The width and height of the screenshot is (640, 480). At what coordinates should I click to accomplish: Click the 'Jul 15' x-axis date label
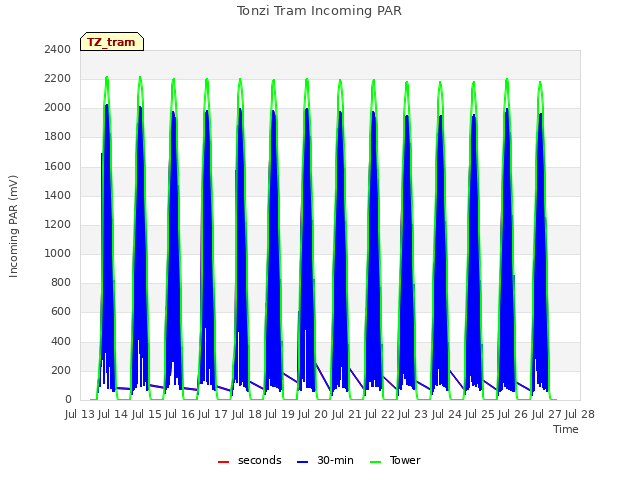click(x=147, y=415)
